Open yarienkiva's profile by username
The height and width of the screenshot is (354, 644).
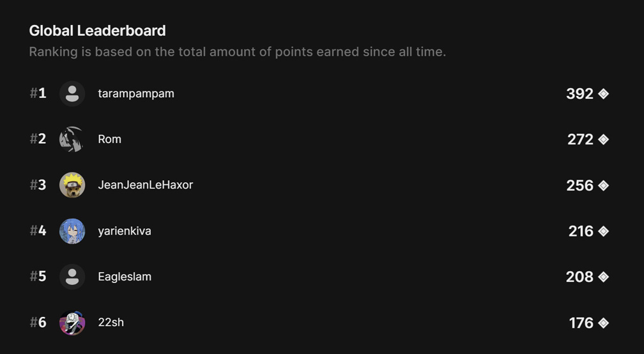pos(125,231)
